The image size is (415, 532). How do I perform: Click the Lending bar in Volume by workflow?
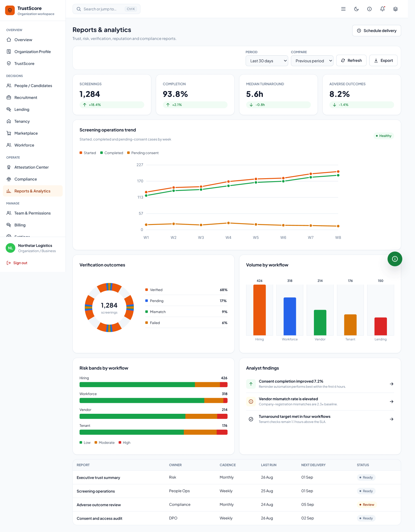point(381,326)
